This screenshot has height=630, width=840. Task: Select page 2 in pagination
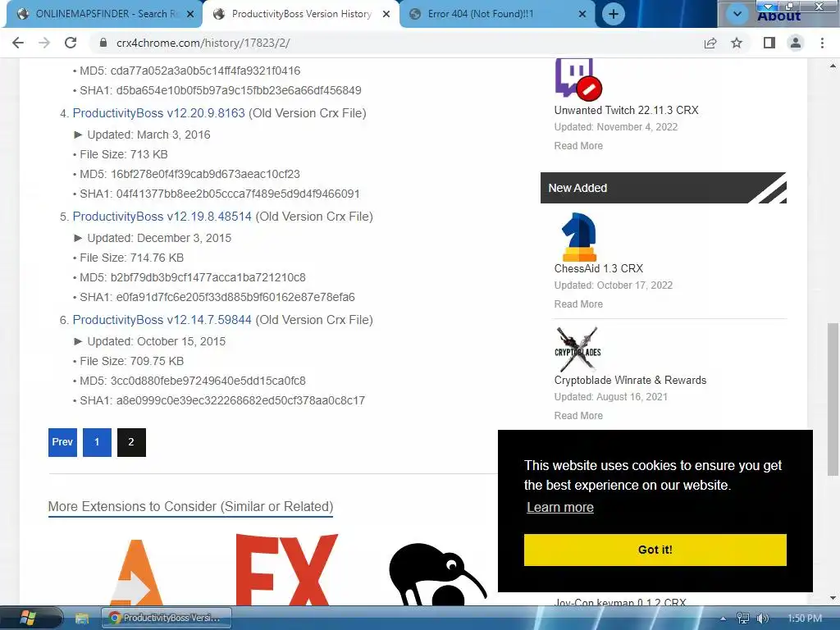coord(131,442)
